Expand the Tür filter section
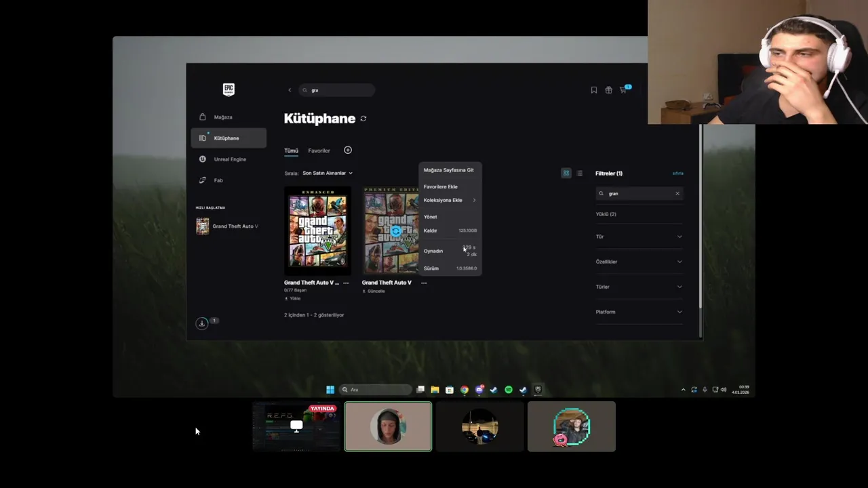This screenshot has height=488, width=868. point(639,237)
